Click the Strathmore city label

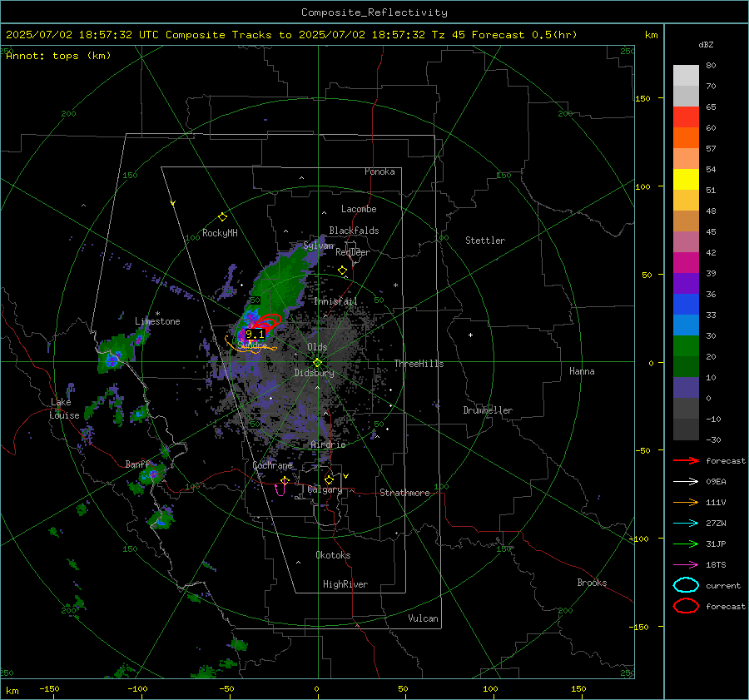pyautogui.click(x=404, y=493)
